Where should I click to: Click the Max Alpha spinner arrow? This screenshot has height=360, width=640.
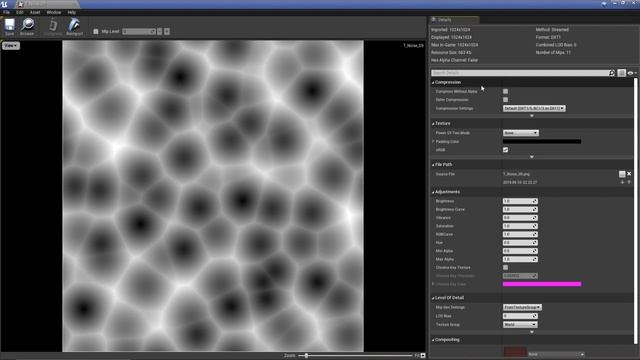(x=534, y=259)
